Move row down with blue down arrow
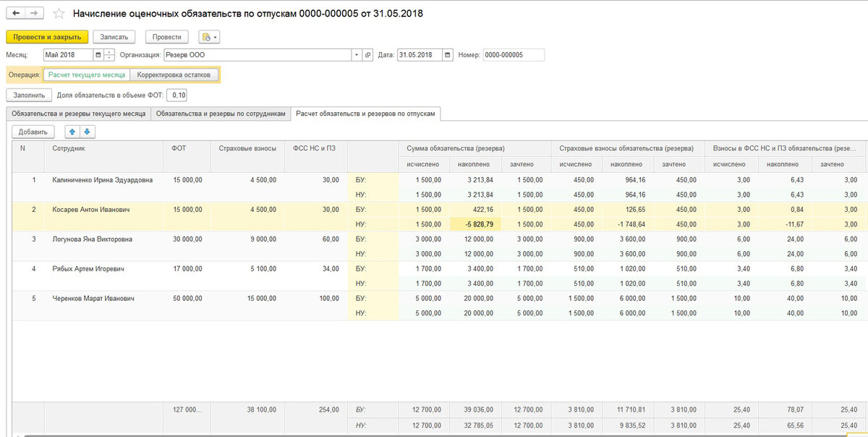This screenshot has height=437, width=868. tap(88, 132)
